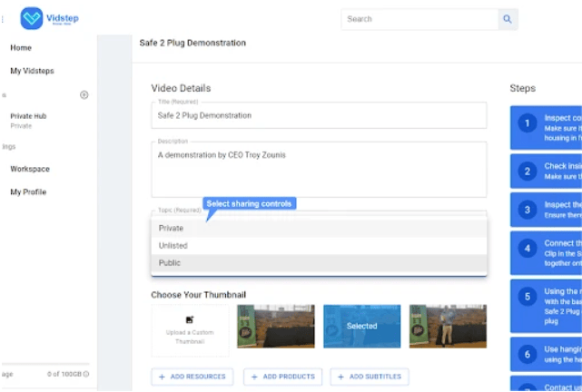582x392 pixels.
Task: Go to Workspace settings
Action: 30,169
